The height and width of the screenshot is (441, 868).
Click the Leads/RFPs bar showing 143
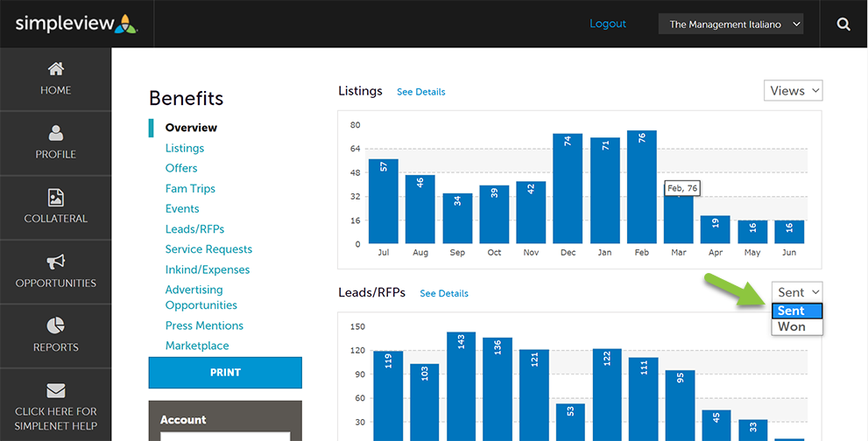click(462, 386)
